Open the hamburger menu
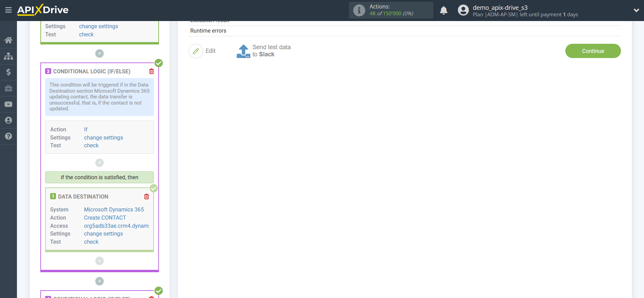The image size is (644, 298). (x=8, y=10)
